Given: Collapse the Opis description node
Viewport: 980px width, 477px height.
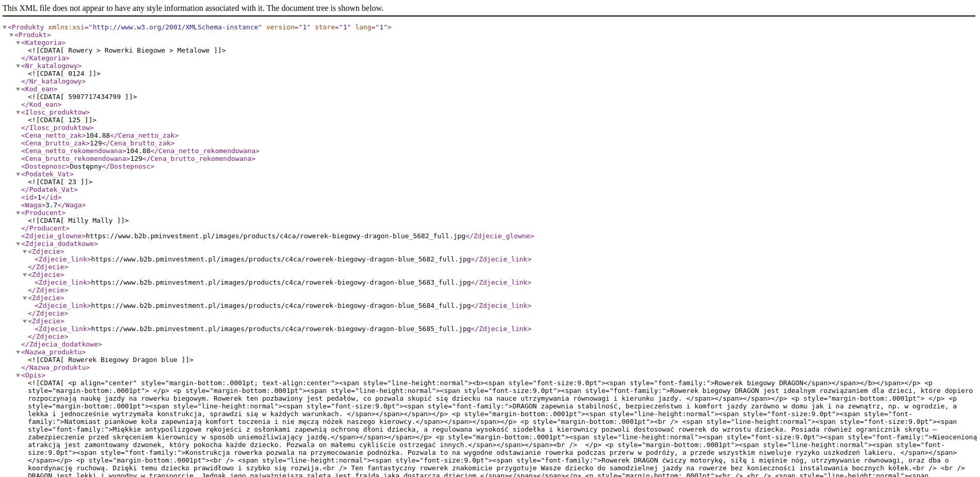Looking at the screenshot, I should (18, 375).
